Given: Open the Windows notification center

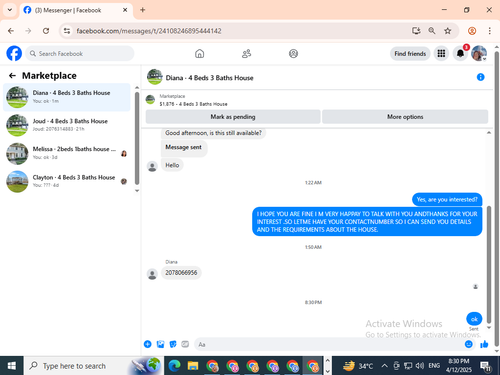Looking at the screenshot, I should pos(485,366).
